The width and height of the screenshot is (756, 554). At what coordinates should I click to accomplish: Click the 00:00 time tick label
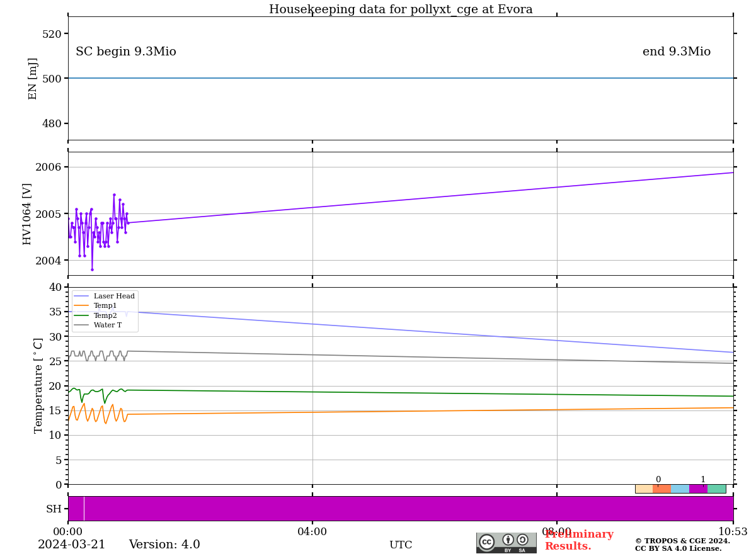[68, 532]
